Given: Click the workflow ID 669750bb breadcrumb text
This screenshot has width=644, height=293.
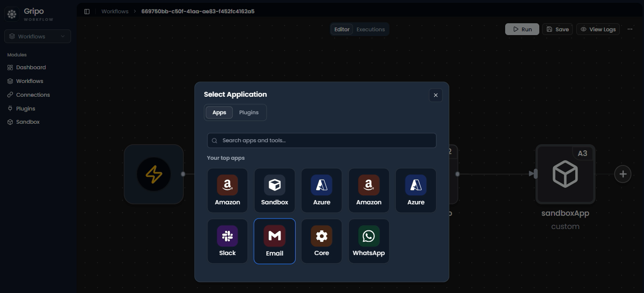Looking at the screenshot, I should point(198,11).
